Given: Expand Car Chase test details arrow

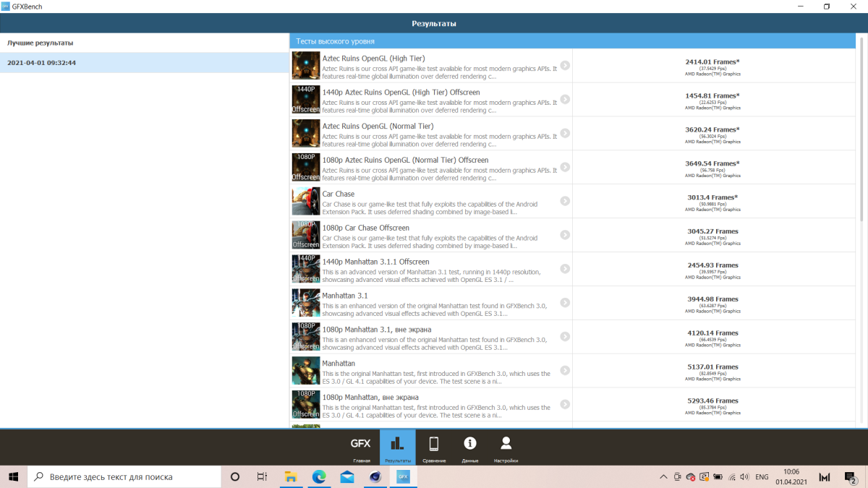Looking at the screenshot, I should pos(565,201).
